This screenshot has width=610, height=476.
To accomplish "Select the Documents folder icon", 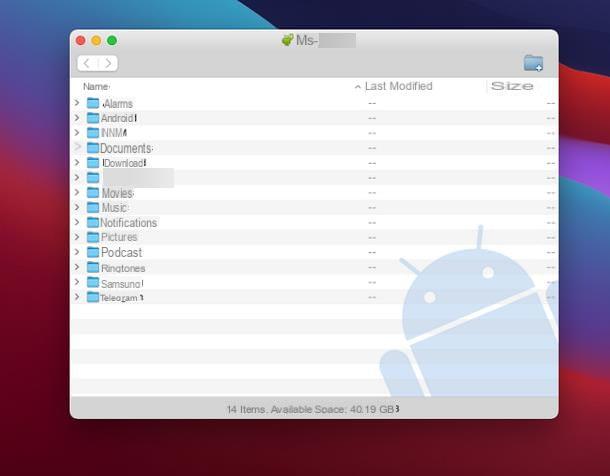I will click(93, 148).
